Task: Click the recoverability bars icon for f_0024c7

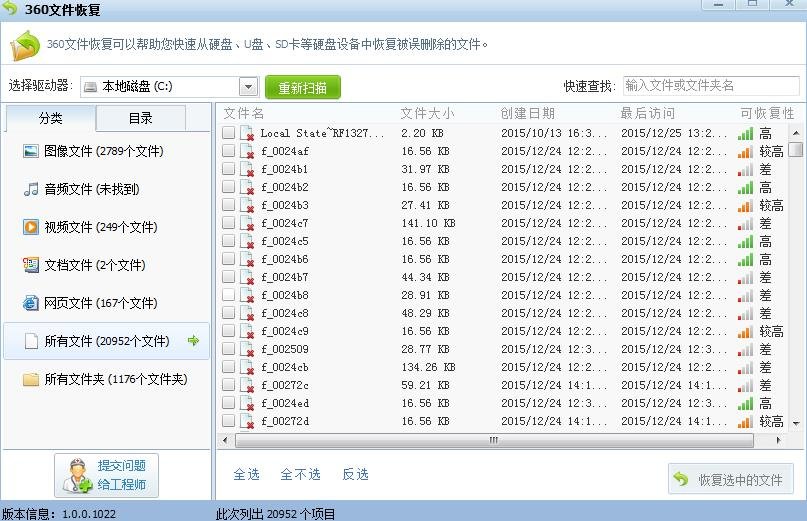Action: (745, 223)
